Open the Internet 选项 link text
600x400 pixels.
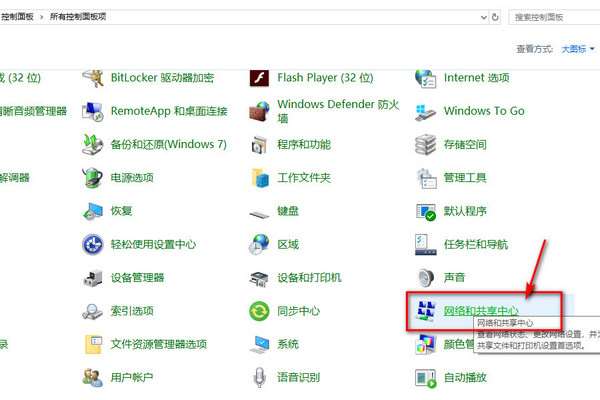point(476,78)
